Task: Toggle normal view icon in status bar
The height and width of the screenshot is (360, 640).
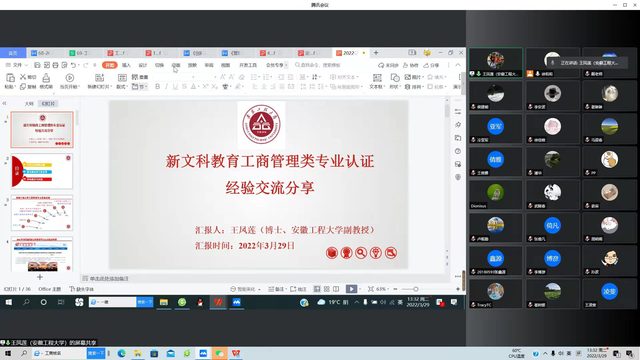Action: click(x=317, y=289)
